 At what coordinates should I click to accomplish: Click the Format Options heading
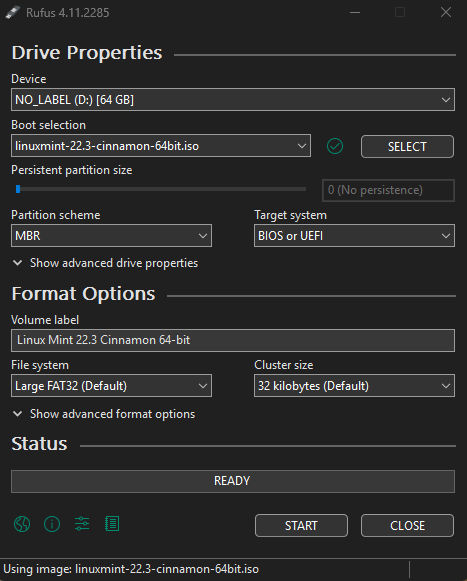point(83,294)
